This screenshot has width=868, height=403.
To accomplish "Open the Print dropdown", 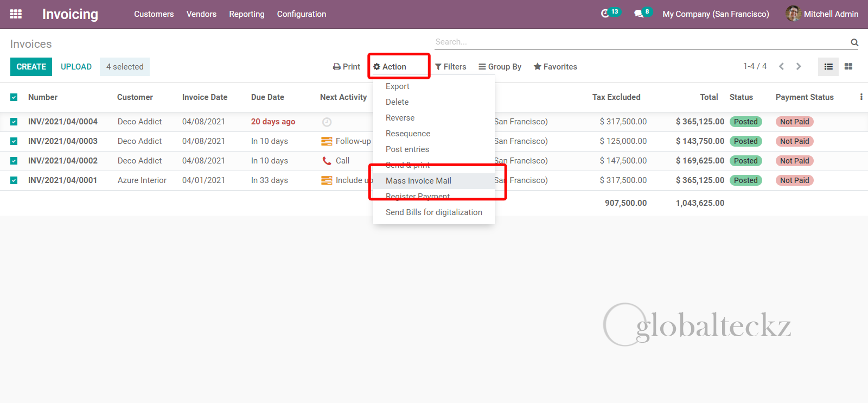I will pos(347,67).
